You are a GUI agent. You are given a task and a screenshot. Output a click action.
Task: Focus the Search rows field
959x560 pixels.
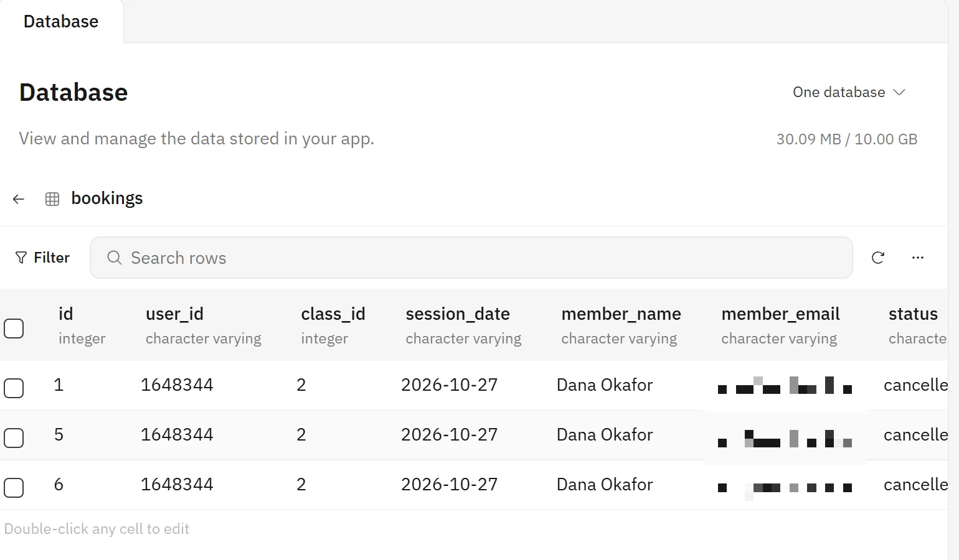tap(471, 258)
